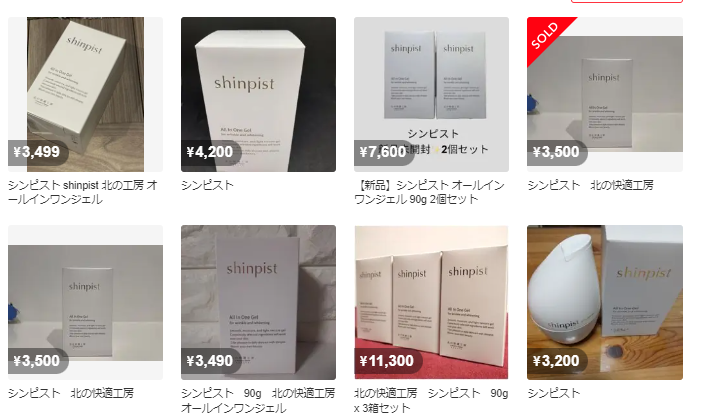
Task: Open title 'シンピスト 90g 北の快適工房 オールインワンジェル'
Action: [258, 401]
